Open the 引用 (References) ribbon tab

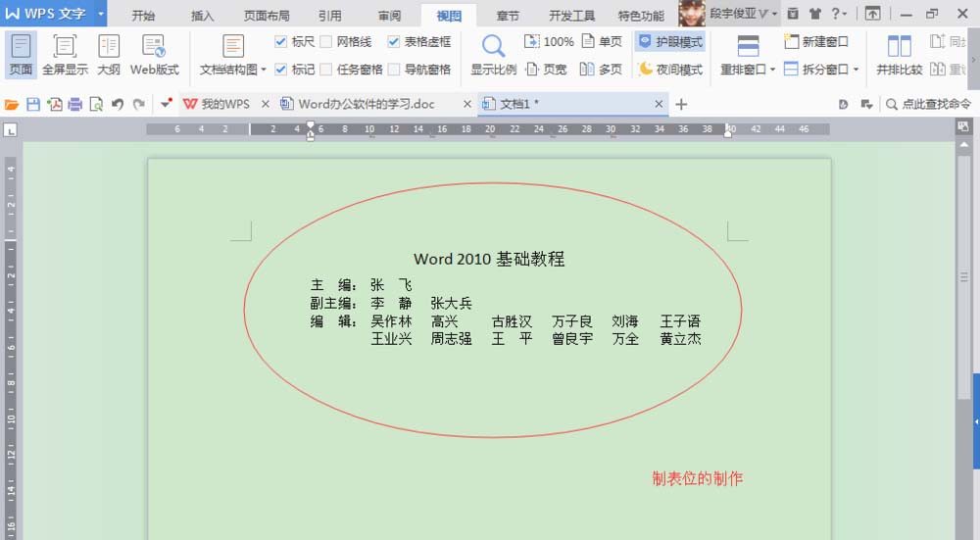329,16
